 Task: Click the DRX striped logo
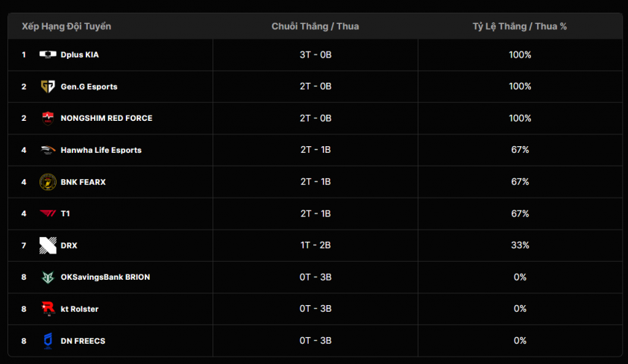point(48,245)
